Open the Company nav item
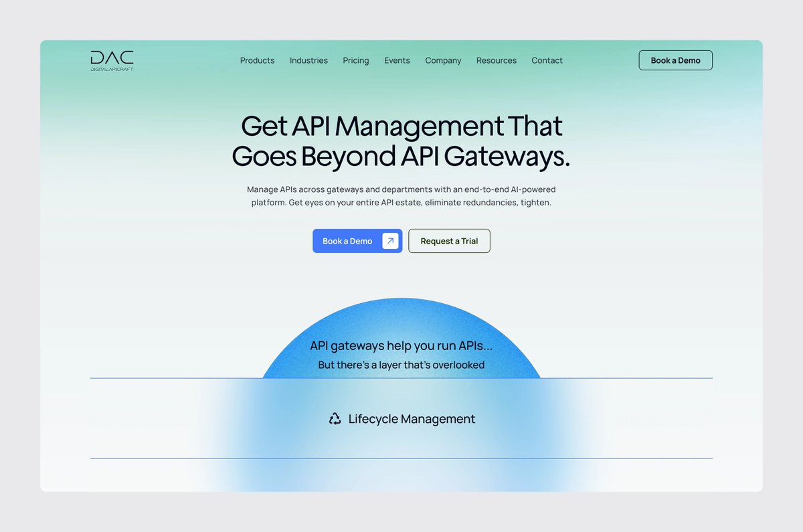Image resolution: width=803 pixels, height=532 pixels. pyautogui.click(x=443, y=60)
